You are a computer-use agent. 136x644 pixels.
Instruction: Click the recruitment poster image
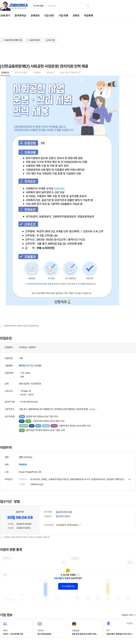click(x=62, y=190)
